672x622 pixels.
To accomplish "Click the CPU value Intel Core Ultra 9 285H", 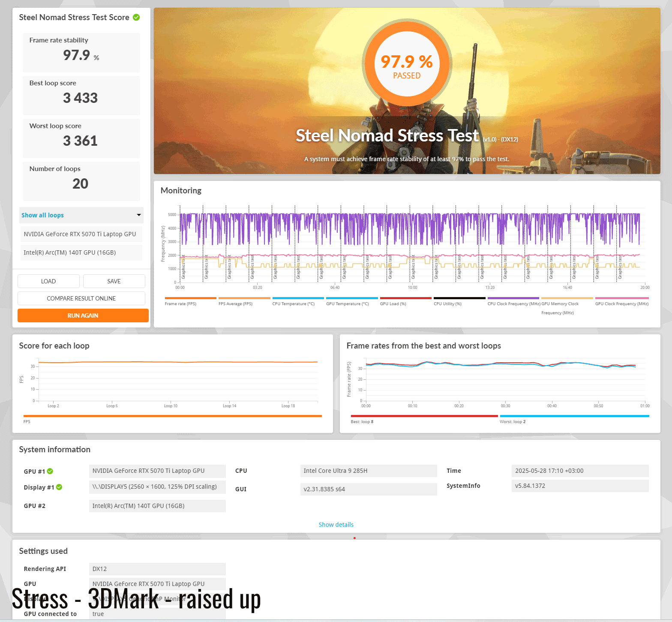I will 369,471.
